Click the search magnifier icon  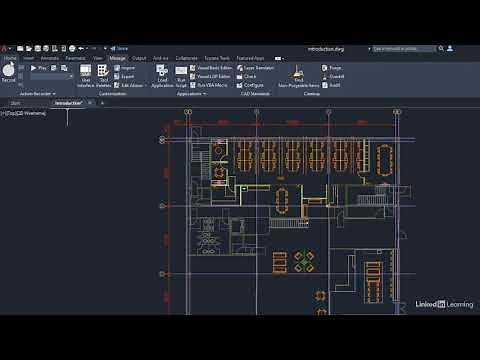click(441, 49)
